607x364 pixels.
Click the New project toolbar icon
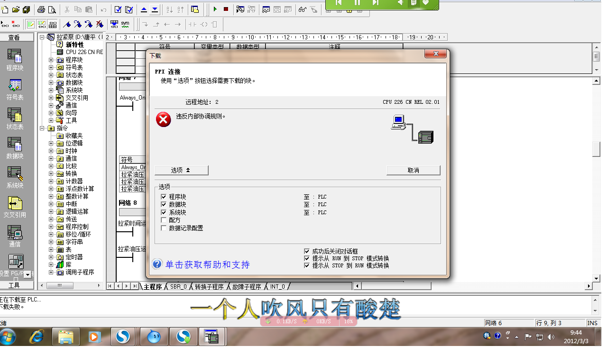[5, 9]
